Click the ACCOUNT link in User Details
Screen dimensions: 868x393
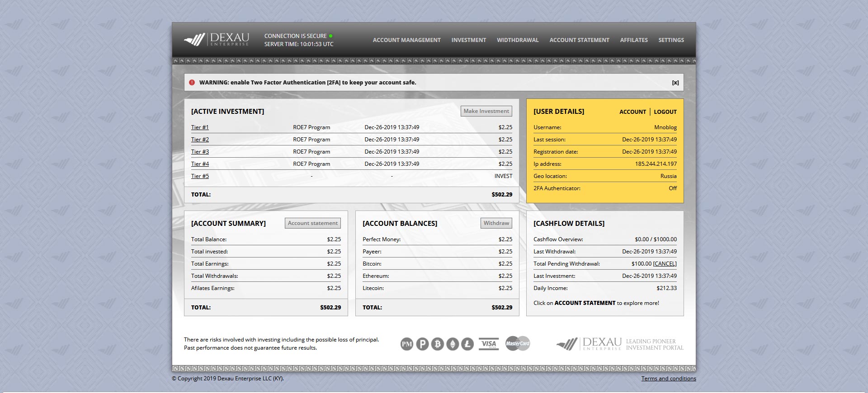(632, 112)
